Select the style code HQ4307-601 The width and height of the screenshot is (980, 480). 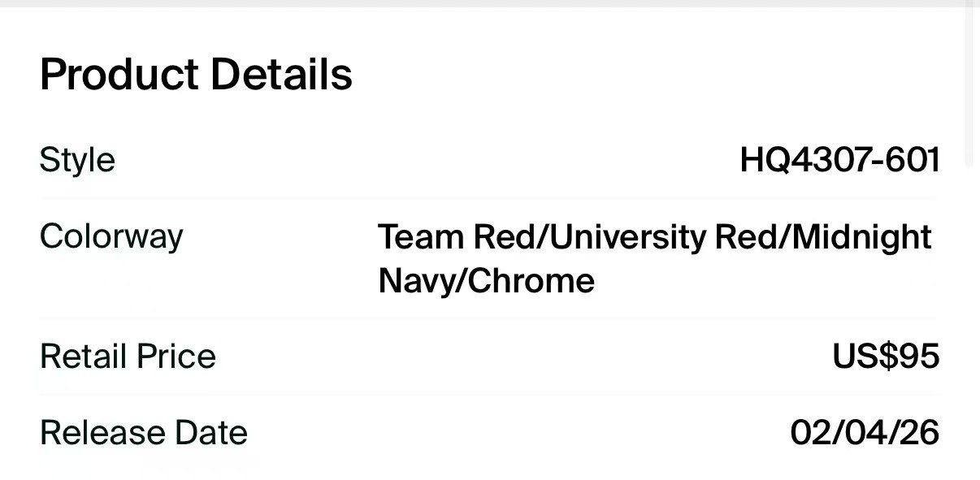839,160
